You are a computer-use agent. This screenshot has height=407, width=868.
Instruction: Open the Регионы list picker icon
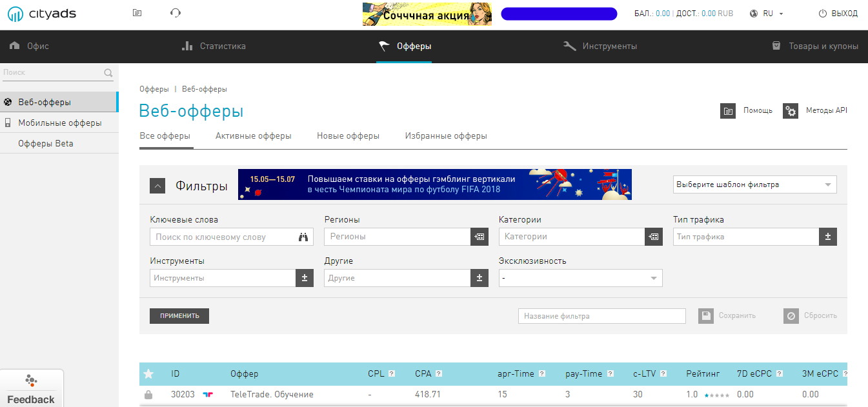(x=479, y=237)
